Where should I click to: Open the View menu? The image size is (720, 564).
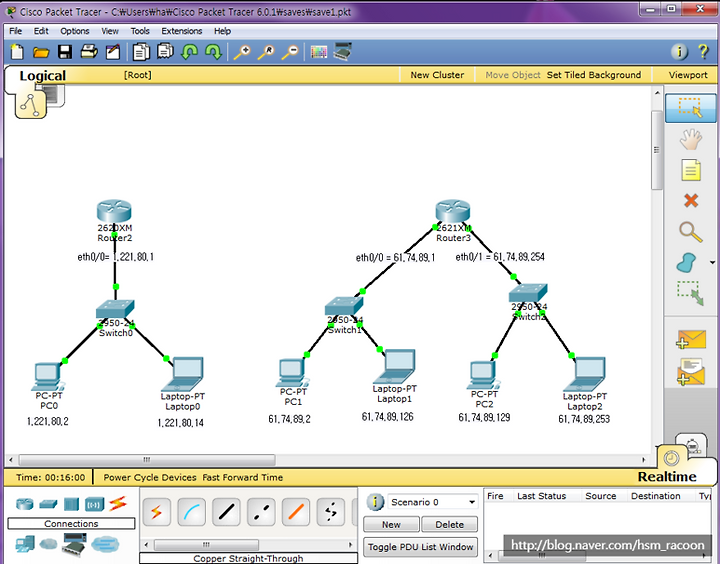(x=110, y=31)
